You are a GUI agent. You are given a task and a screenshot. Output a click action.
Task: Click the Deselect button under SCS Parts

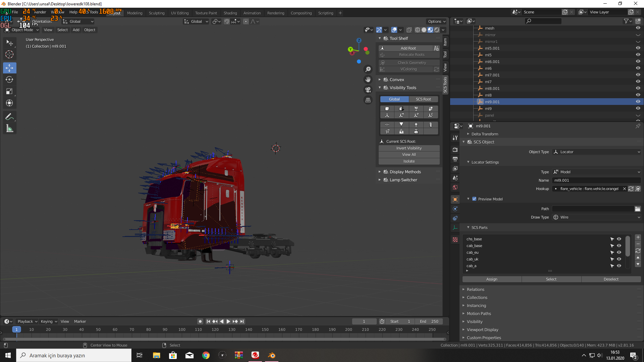(611, 279)
